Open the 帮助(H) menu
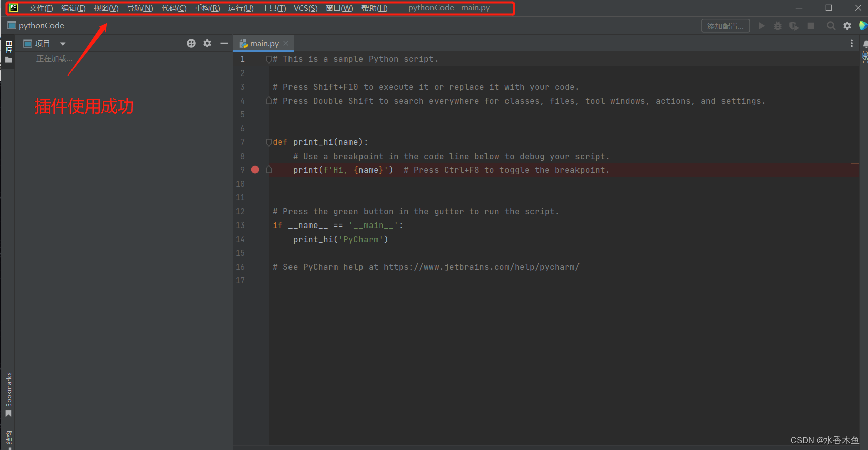This screenshot has height=450, width=868. 374,8
